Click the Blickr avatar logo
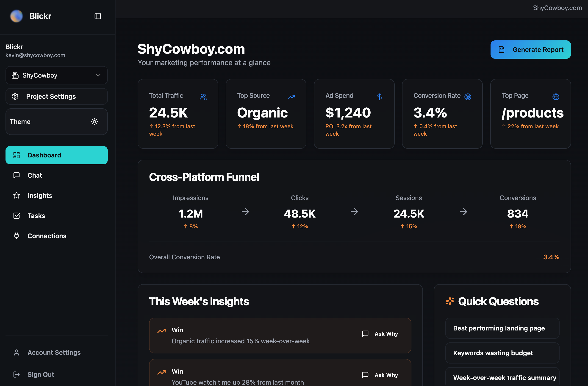The image size is (588, 386). 16,16
